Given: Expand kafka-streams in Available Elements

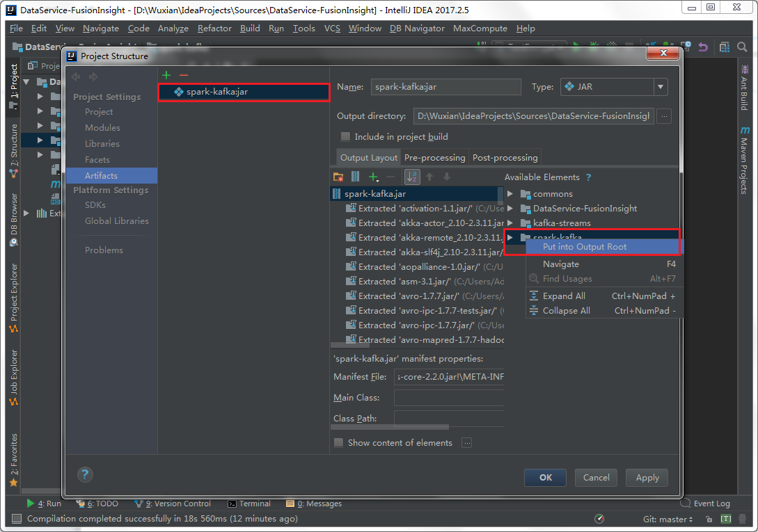Looking at the screenshot, I should click(510, 223).
